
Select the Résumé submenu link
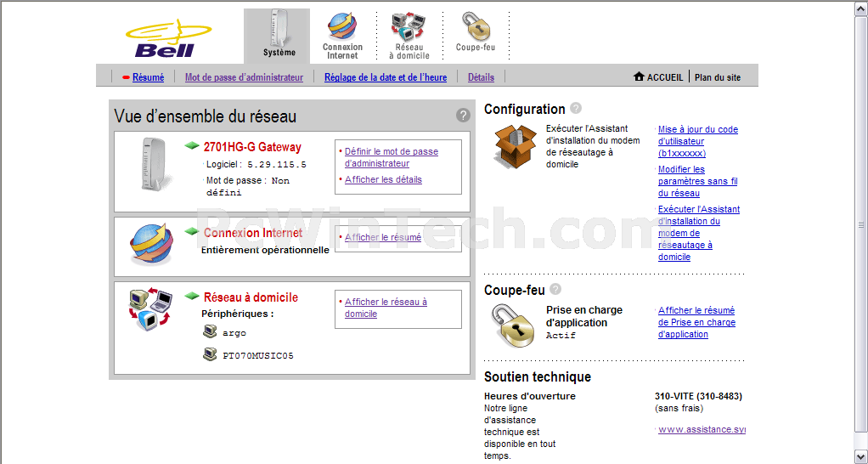click(148, 77)
